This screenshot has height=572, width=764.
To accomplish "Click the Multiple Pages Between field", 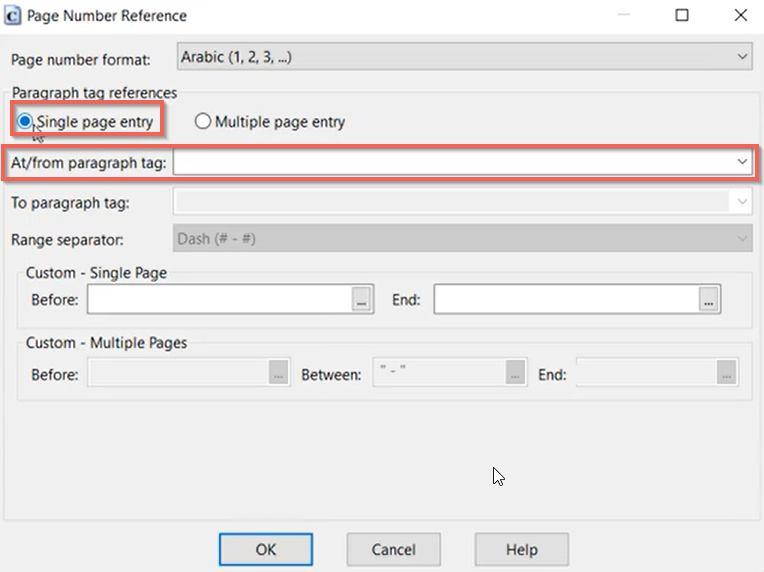I will 439,373.
